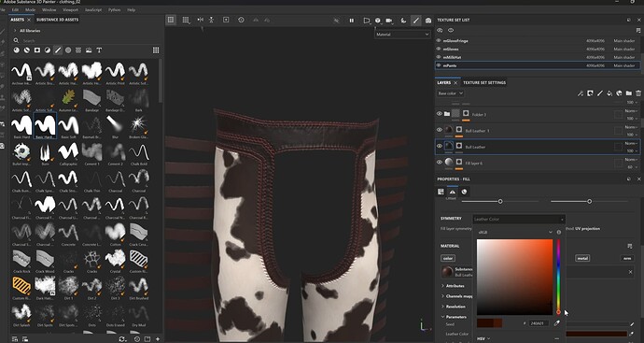Expand All libraries in Assets

pyautogui.click(x=15, y=31)
